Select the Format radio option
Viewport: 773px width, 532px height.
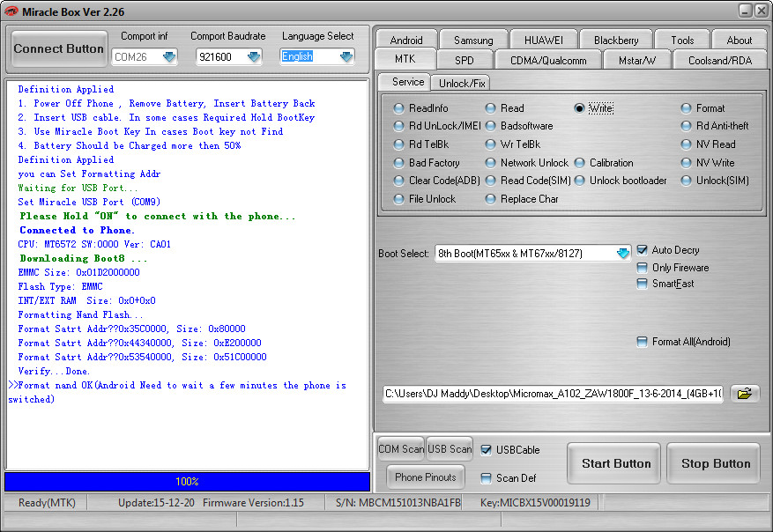686,108
